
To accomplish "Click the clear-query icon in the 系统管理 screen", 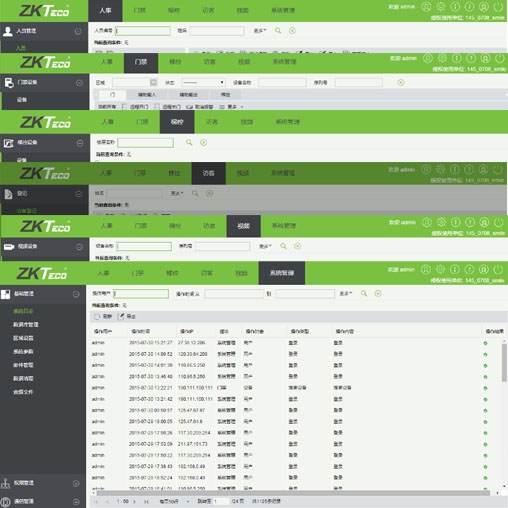I will tap(378, 293).
